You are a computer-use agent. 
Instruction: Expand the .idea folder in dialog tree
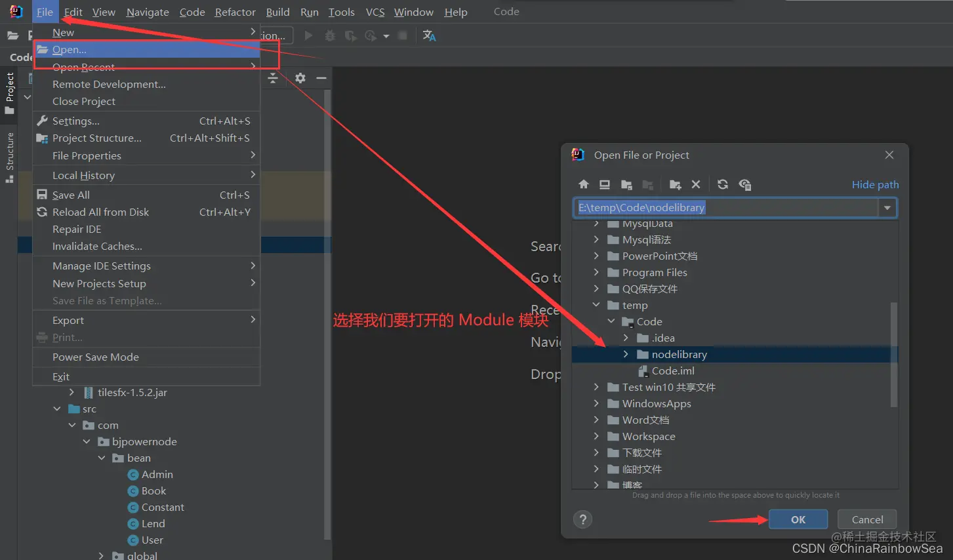tap(626, 338)
